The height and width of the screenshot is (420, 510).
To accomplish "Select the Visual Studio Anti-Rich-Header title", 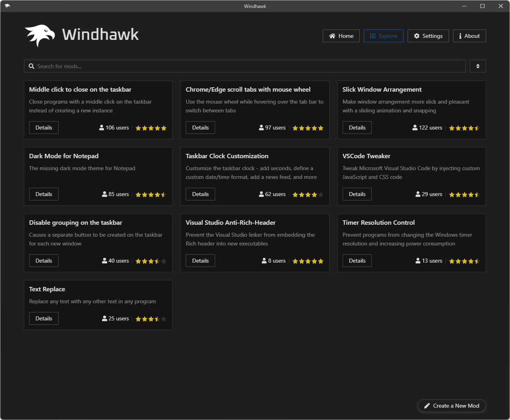I will (231, 223).
